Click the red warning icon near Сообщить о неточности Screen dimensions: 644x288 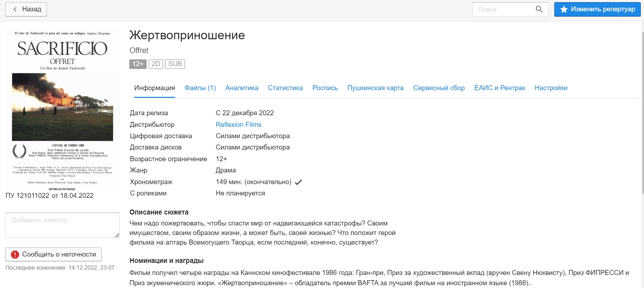point(15,254)
